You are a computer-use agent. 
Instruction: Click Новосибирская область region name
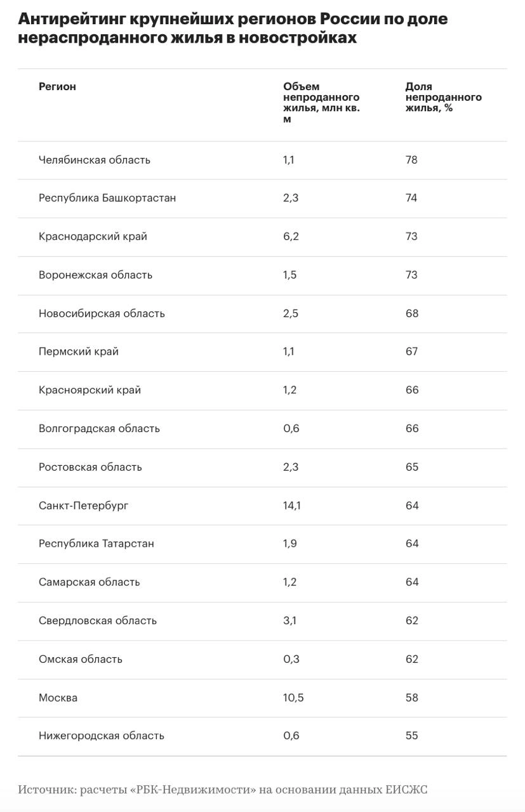102,313
